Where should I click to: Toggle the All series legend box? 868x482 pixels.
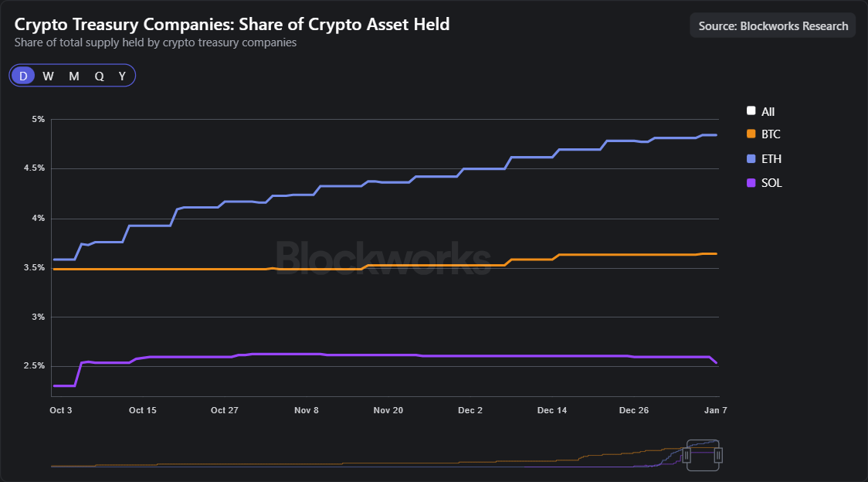coord(751,110)
